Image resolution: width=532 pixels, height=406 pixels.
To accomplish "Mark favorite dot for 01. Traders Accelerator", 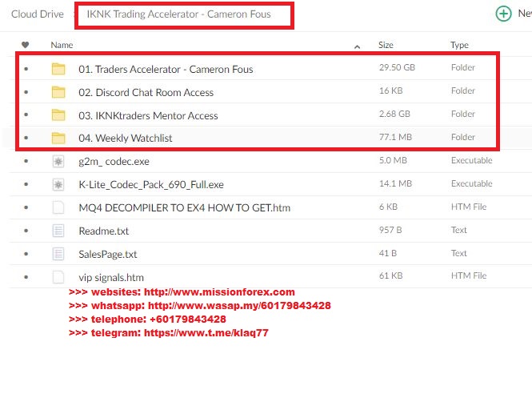I will pyautogui.click(x=26, y=69).
